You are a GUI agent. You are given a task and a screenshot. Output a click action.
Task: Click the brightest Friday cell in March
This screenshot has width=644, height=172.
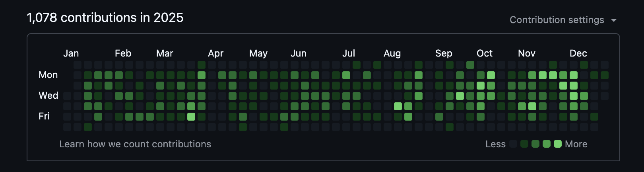coord(191,117)
